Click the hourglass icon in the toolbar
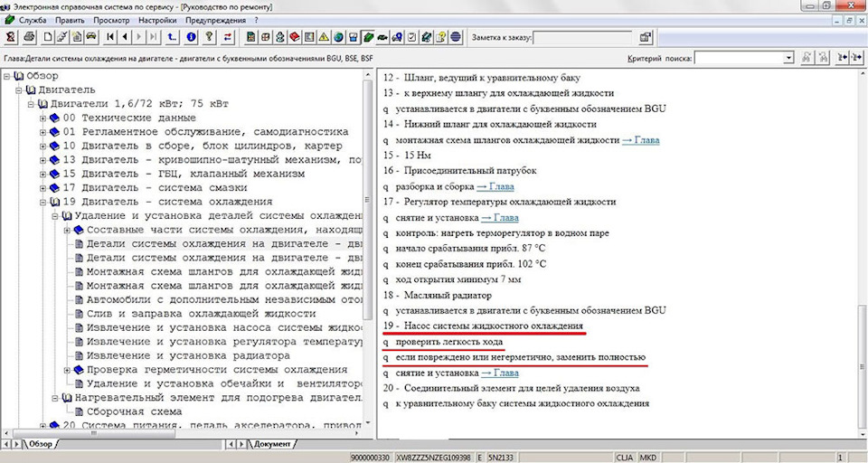Screen dimensions: 868x463 pyautogui.click(x=11, y=37)
